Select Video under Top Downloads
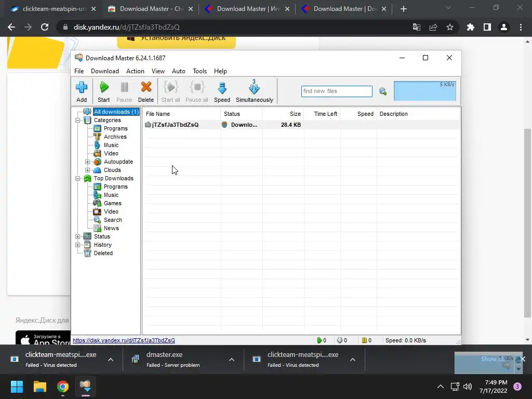The height and width of the screenshot is (399, 532). click(111, 211)
